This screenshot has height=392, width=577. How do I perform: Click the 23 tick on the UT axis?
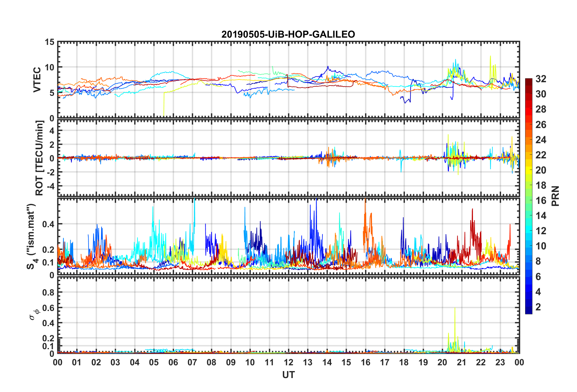[500, 362]
